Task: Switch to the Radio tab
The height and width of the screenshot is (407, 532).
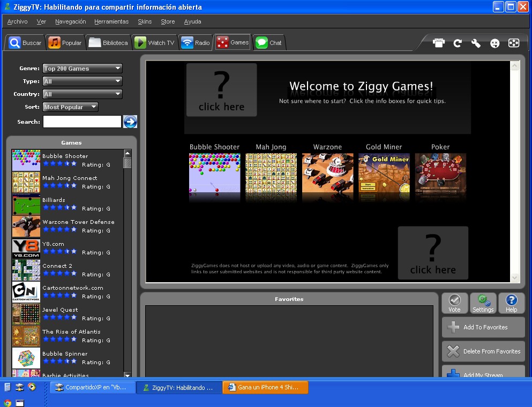Action: (x=196, y=43)
